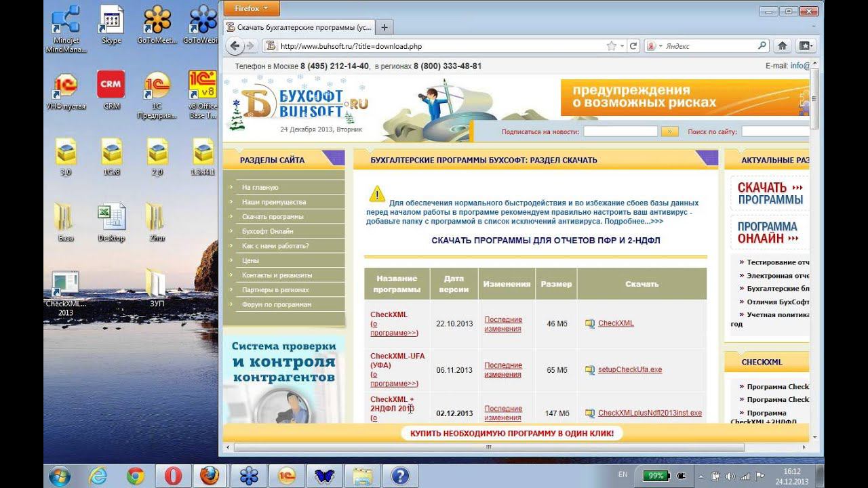Screen dimensions: 868x488
Task: Bookmark this page with the star icon
Action: click(612, 46)
